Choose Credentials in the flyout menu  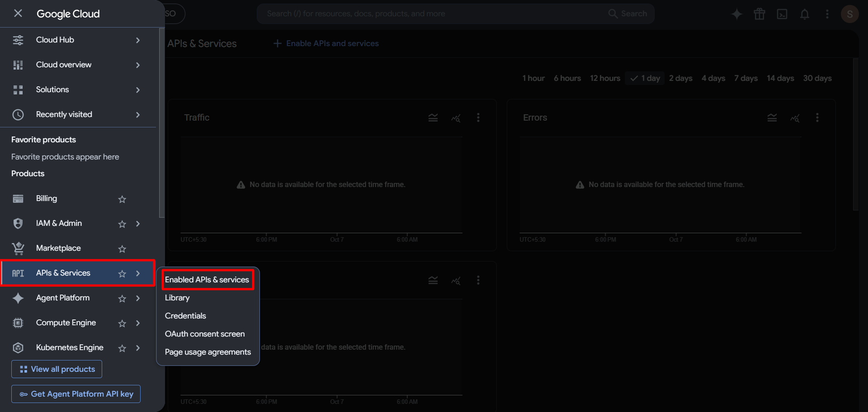click(185, 316)
